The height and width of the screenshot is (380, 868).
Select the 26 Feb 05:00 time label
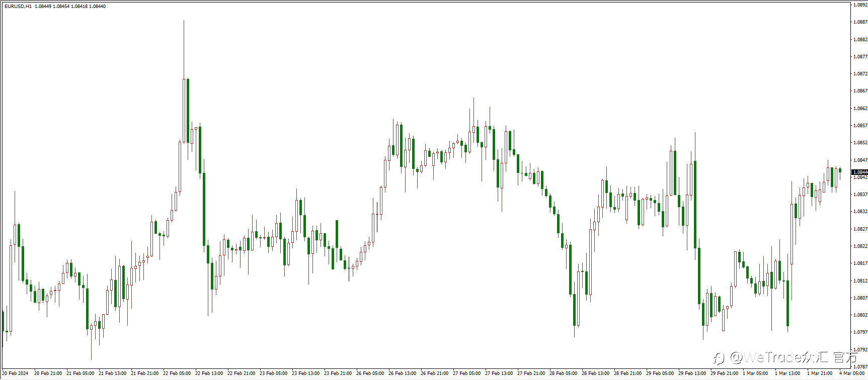(x=370, y=373)
